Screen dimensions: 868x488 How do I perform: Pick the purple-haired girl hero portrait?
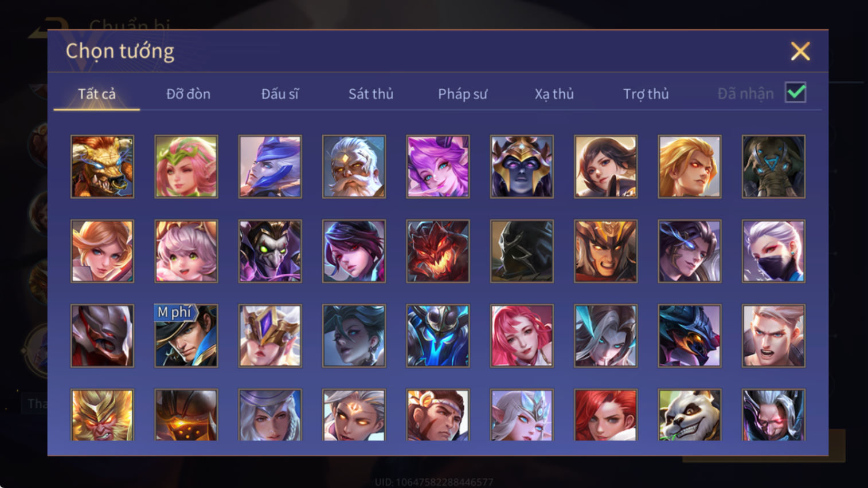coord(438,167)
